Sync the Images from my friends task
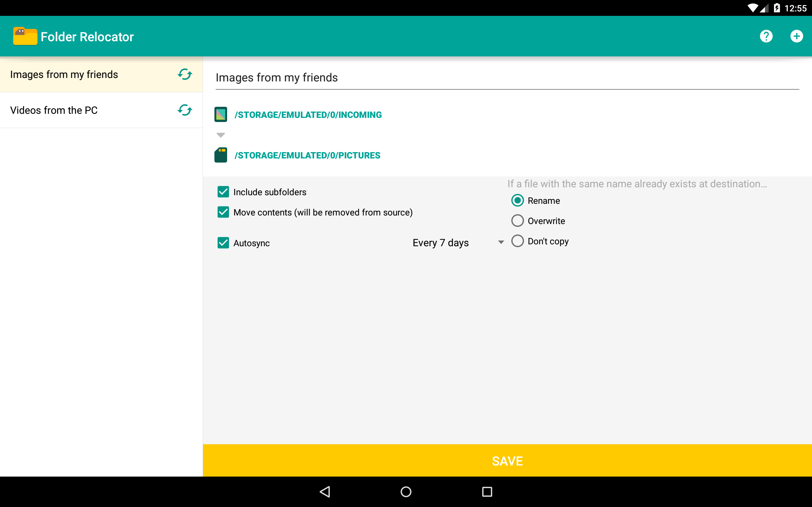This screenshot has height=507, width=812. pyautogui.click(x=185, y=74)
